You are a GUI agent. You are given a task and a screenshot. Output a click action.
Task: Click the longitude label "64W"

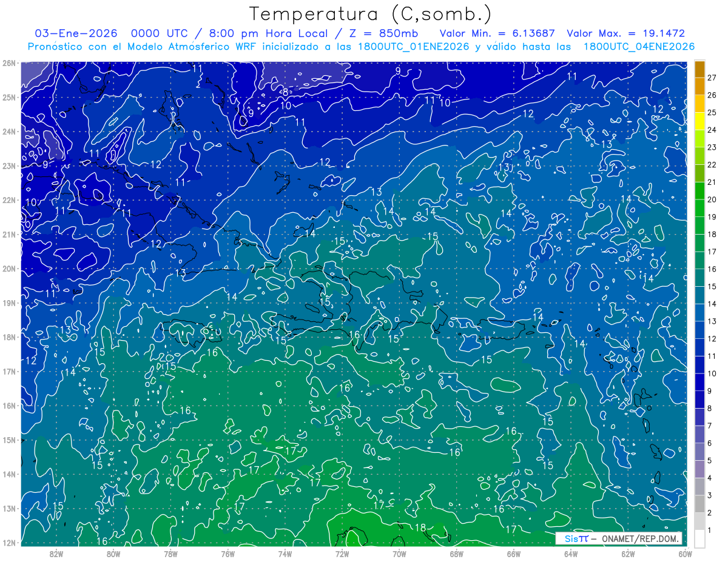point(570,554)
